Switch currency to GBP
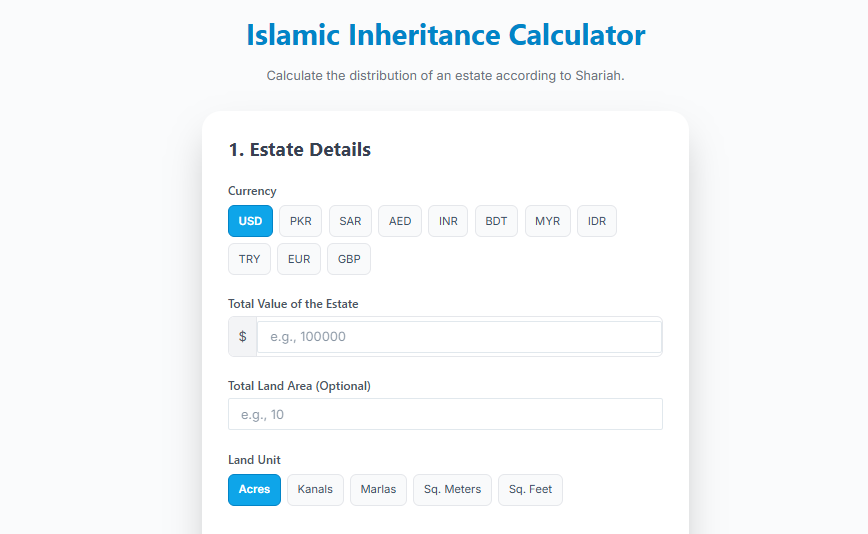Image resolution: width=868 pixels, height=534 pixels. coord(349,259)
